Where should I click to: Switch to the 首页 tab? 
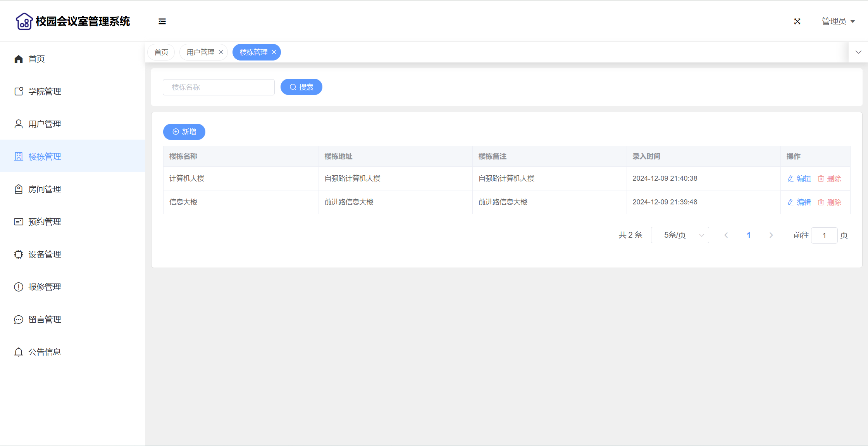[x=161, y=52]
